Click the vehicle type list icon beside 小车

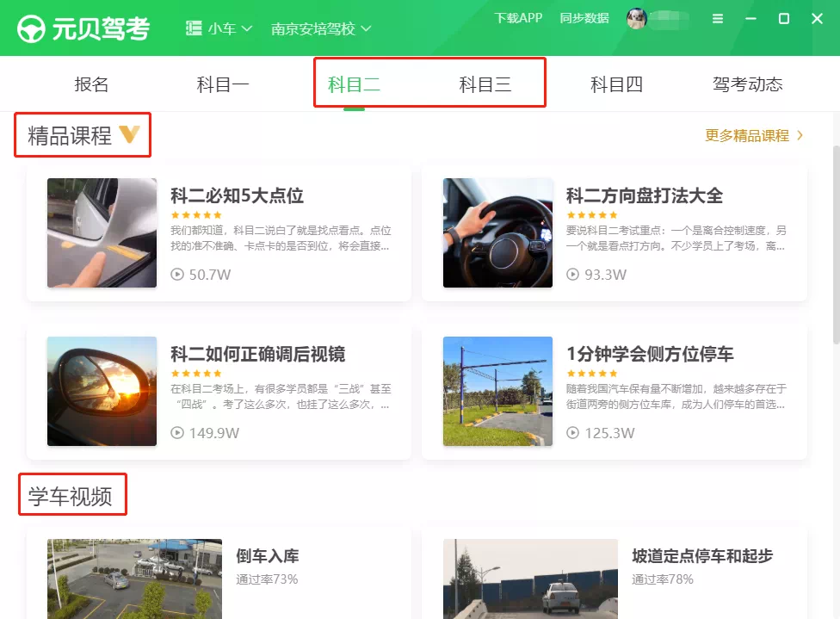[194, 28]
